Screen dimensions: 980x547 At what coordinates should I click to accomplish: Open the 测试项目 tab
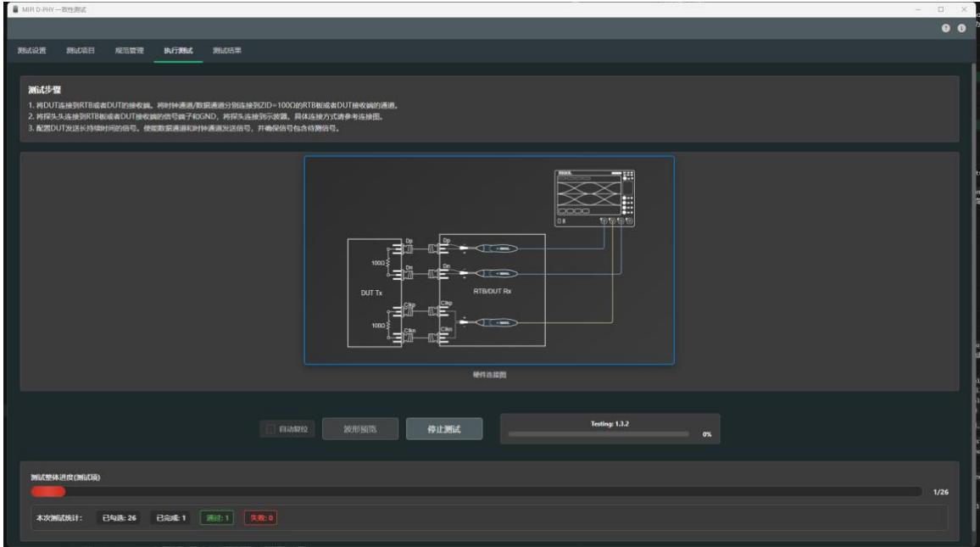[81, 51]
